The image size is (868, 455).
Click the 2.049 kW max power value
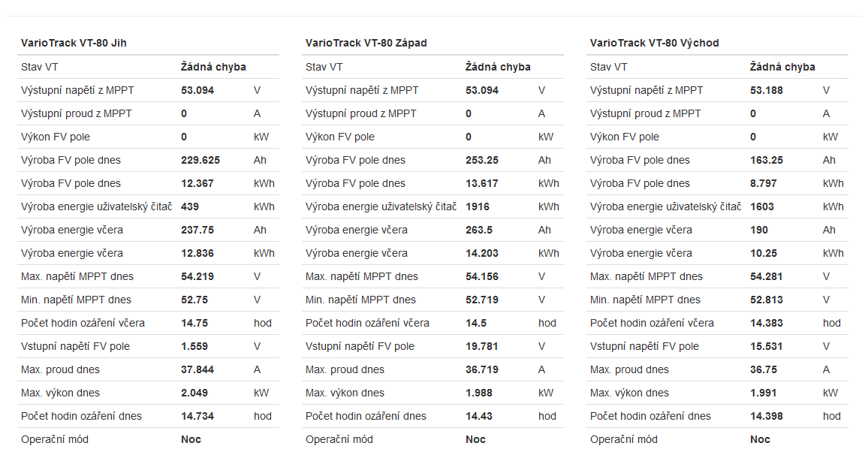click(x=194, y=393)
